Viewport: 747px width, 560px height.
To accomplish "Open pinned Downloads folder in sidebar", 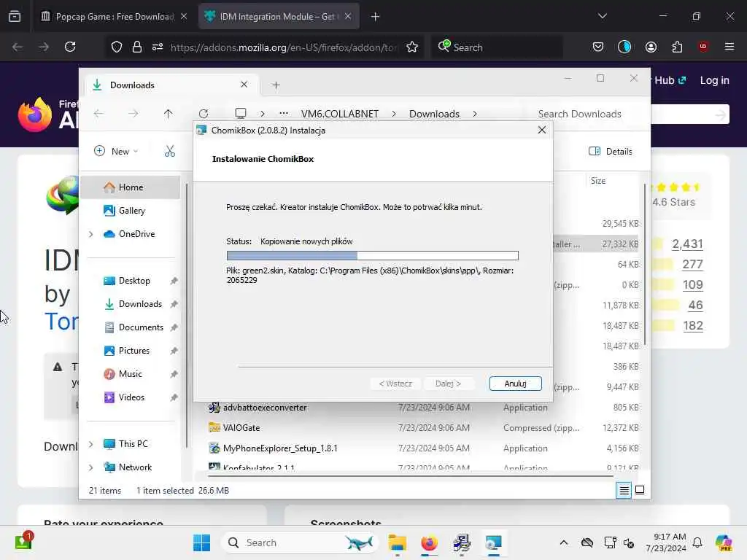I will [x=140, y=304].
